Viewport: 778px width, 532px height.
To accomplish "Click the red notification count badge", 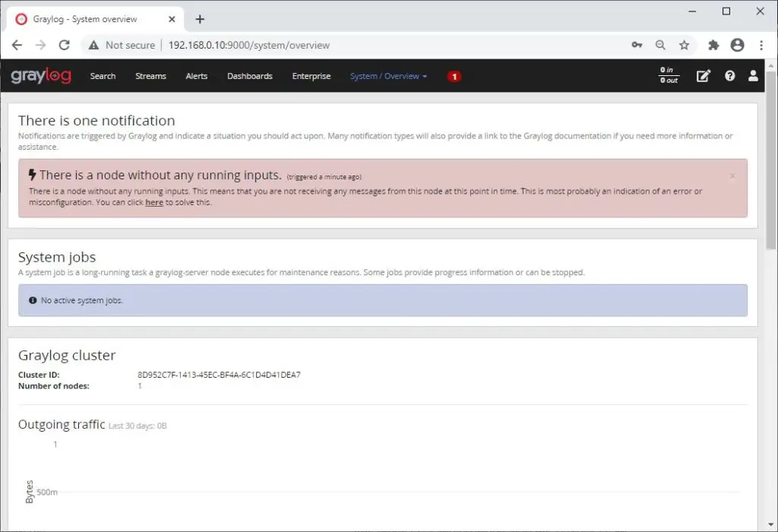I will click(454, 76).
